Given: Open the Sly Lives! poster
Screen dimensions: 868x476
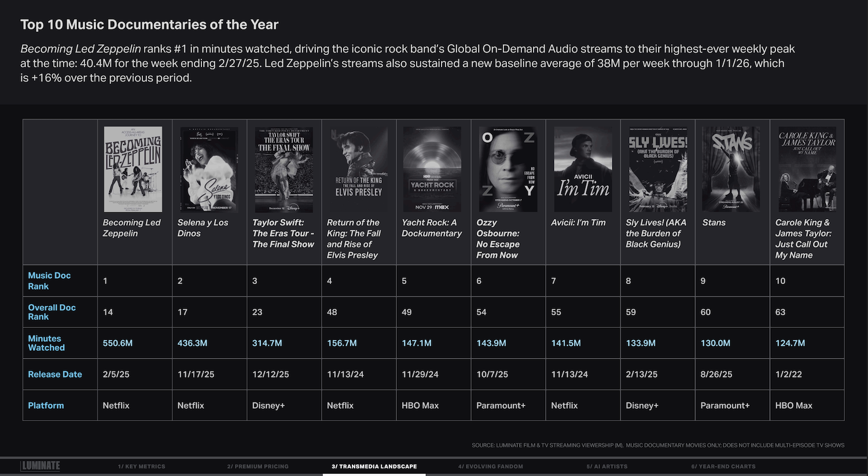Looking at the screenshot, I should (x=658, y=169).
